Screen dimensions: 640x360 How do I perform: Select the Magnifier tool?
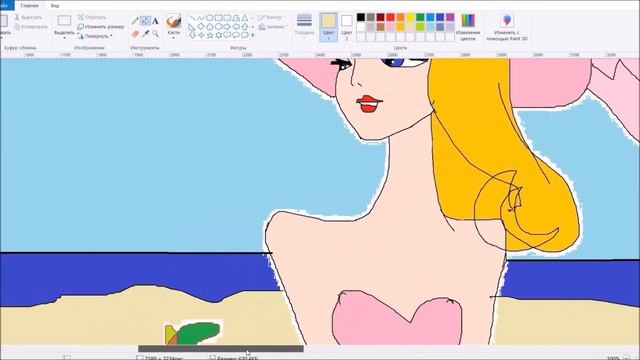click(x=156, y=34)
